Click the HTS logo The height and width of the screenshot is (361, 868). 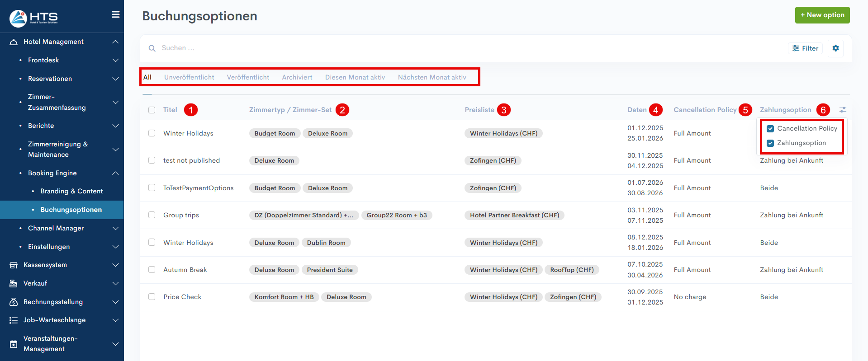tap(34, 18)
